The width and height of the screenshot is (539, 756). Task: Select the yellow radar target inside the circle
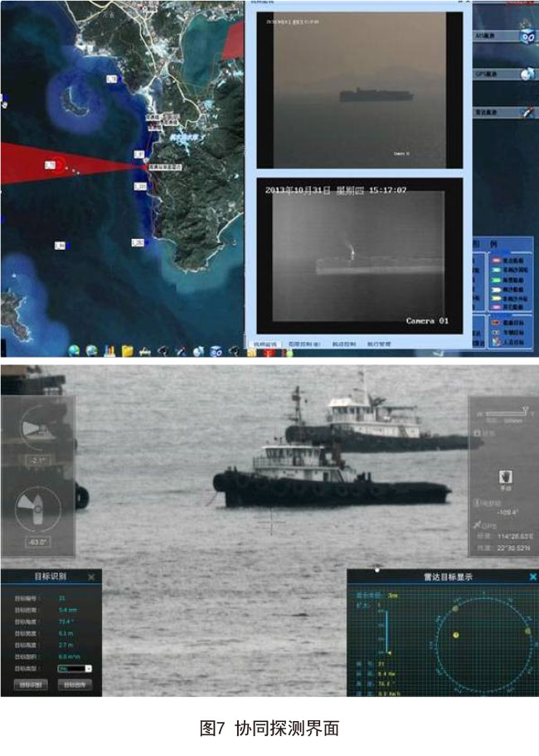click(456, 635)
